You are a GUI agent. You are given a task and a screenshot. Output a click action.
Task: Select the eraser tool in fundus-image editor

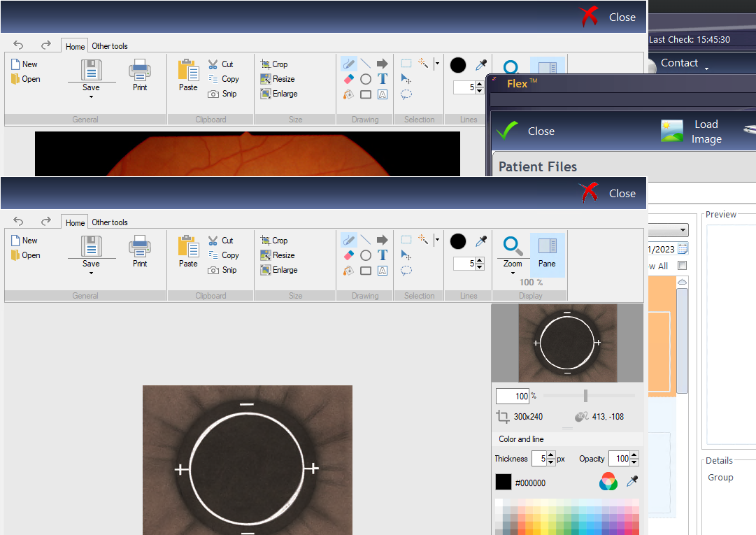click(x=348, y=78)
